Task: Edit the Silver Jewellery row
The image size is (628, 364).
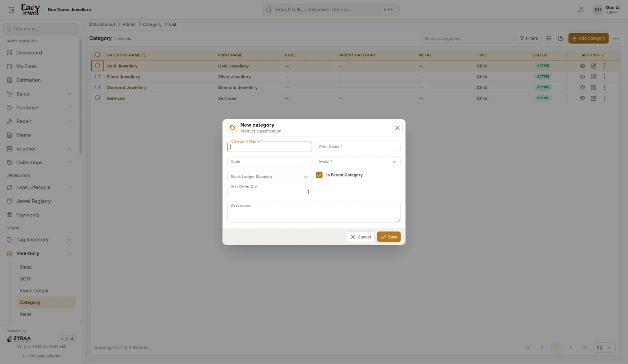Action: click(593, 77)
